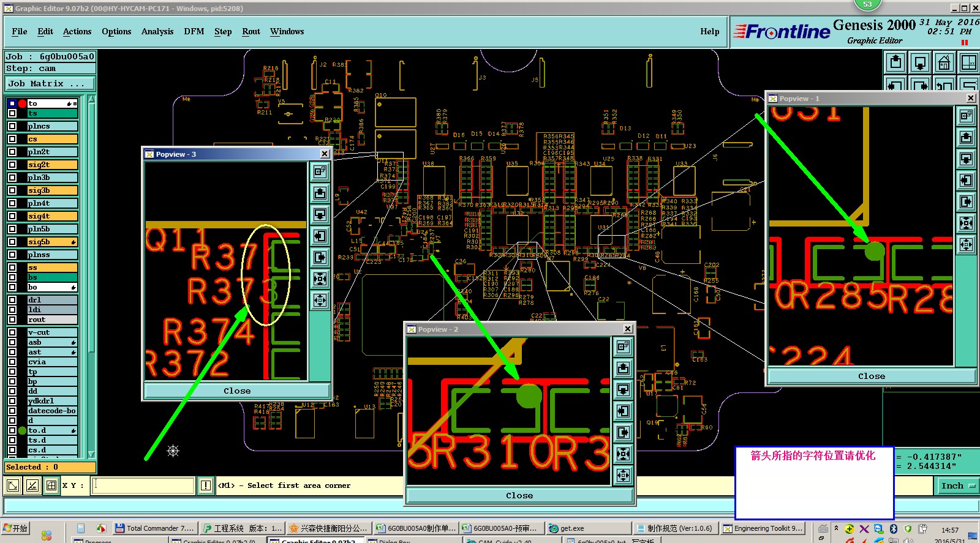Open the Inch units dropdown
This screenshot has height=543, width=980.
(x=958, y=486)
